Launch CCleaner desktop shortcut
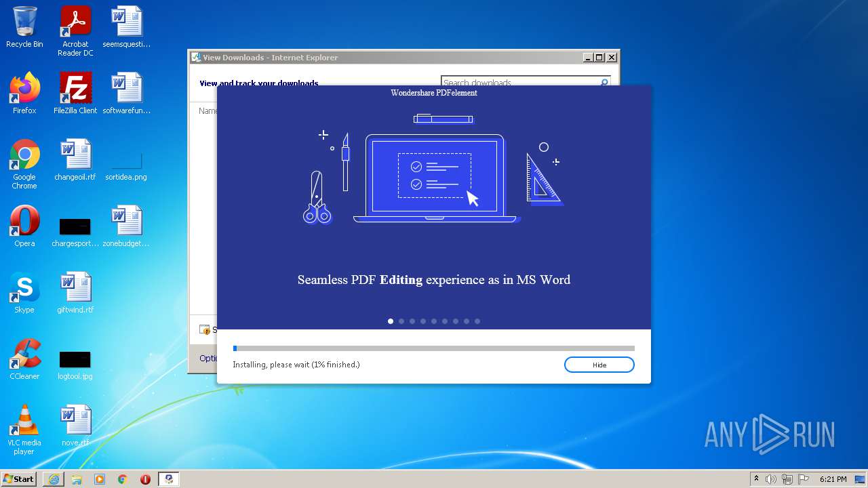 coord(24,359)
